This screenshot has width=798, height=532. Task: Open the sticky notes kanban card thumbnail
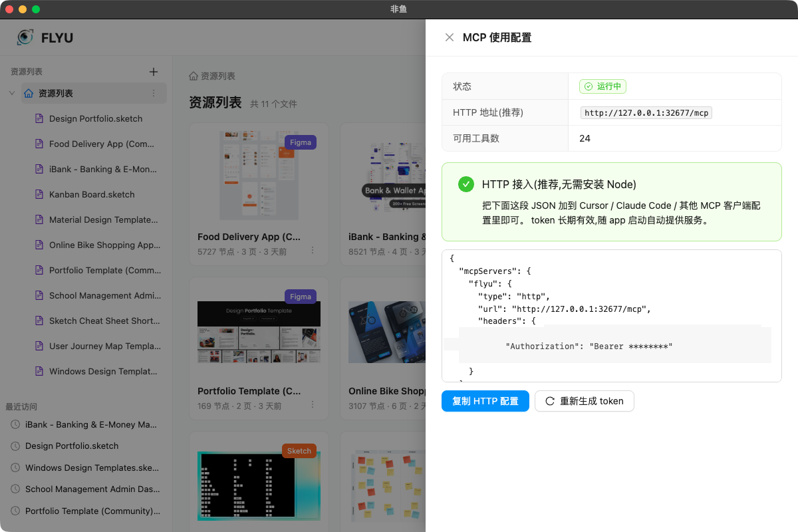(387, 485)
